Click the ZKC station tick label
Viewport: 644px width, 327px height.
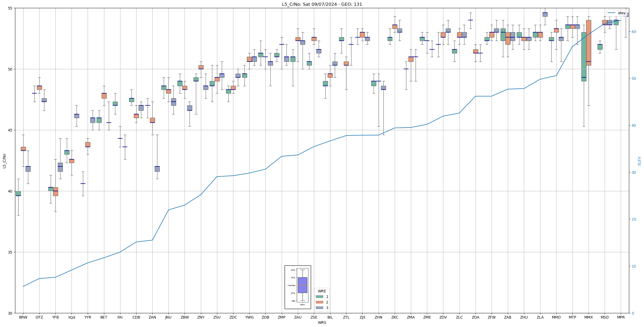(x=395, y=317)
